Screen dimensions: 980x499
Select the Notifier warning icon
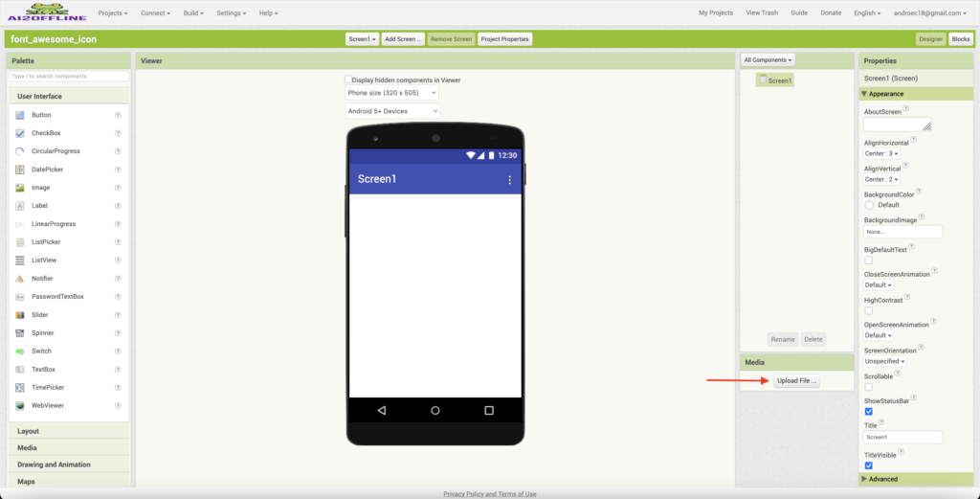pyautogui.click(x=20, y=279)
